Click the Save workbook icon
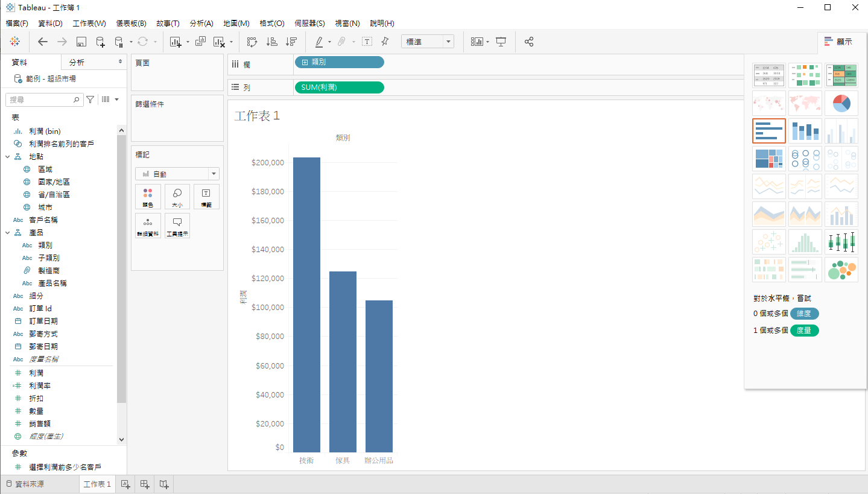Screen dimensions: 868x494 (x=81, y=42)
